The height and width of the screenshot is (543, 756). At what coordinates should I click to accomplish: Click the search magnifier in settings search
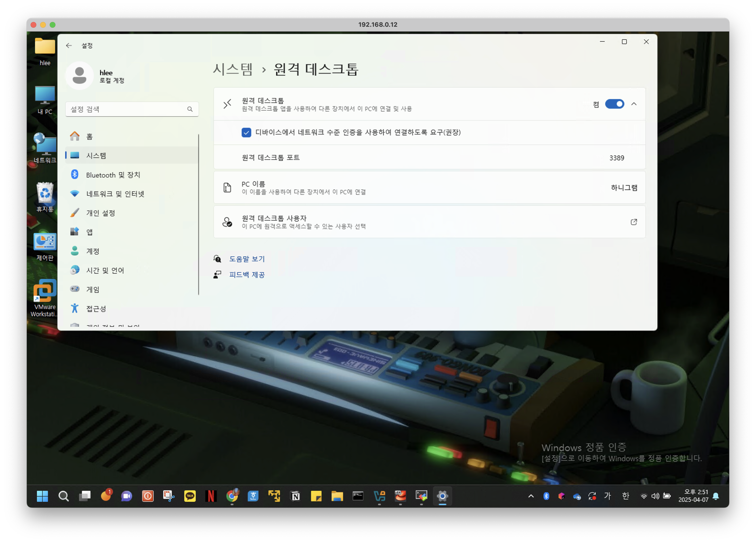click(x=190, y=109)
